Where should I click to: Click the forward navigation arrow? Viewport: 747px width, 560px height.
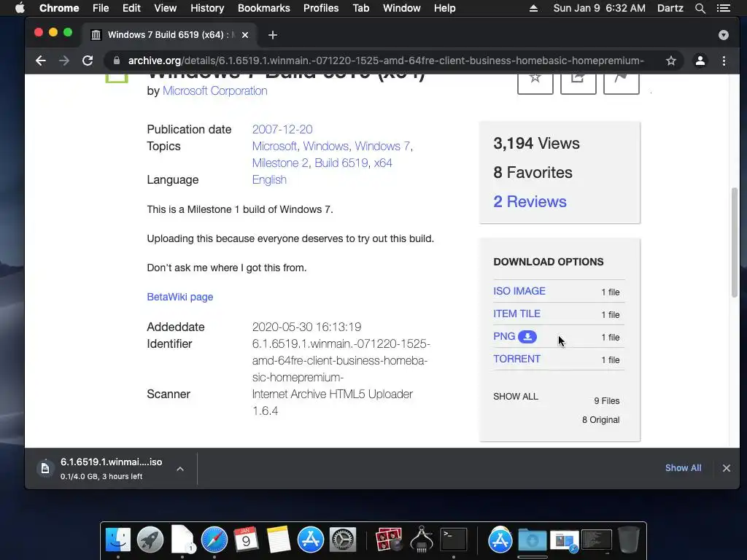64,61
